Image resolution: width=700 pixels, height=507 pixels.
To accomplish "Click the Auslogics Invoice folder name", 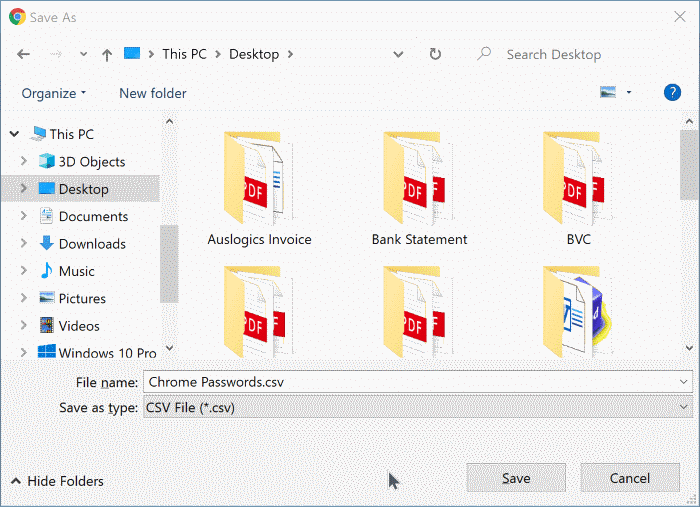I will 259,240.
